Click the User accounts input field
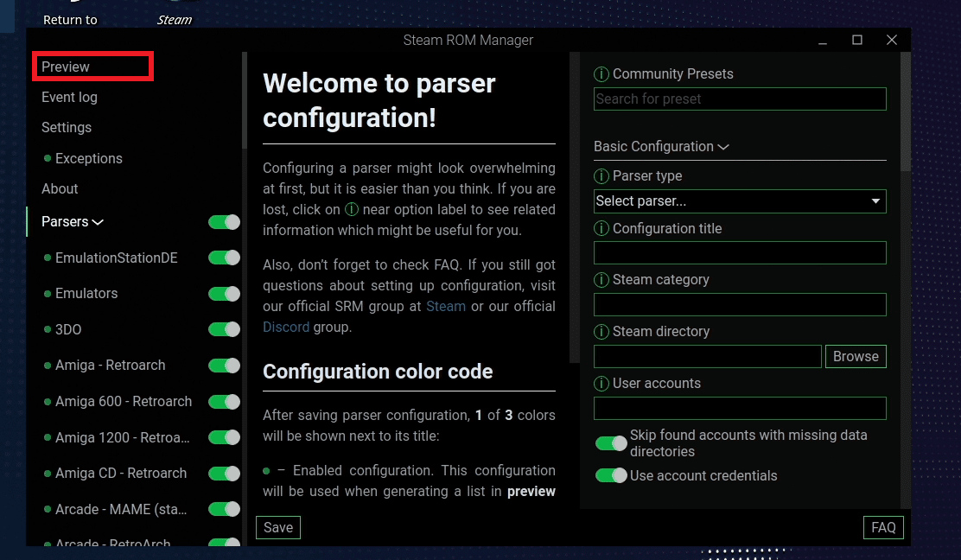The image size is (961, 560). 740,408
